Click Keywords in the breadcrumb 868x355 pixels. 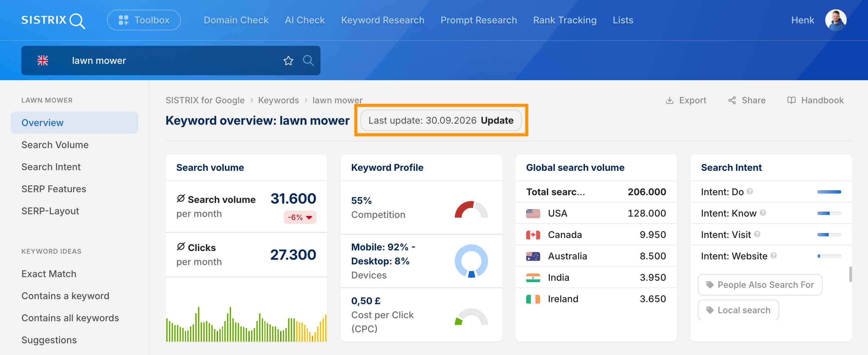(x=278, y=100)
